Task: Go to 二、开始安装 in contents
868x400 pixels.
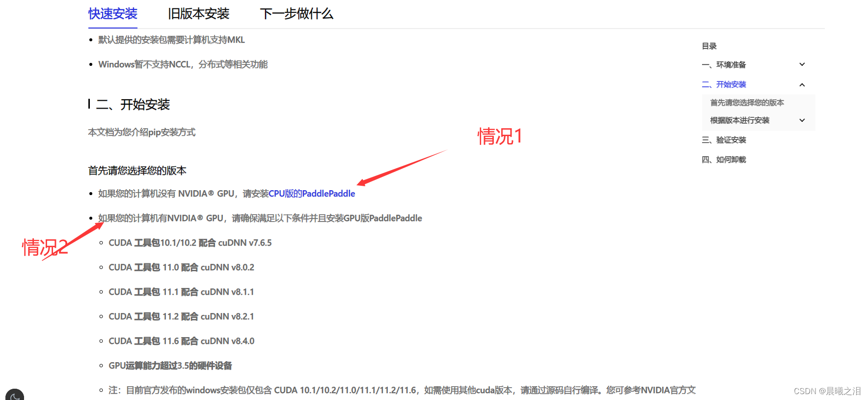Action: 724,85
